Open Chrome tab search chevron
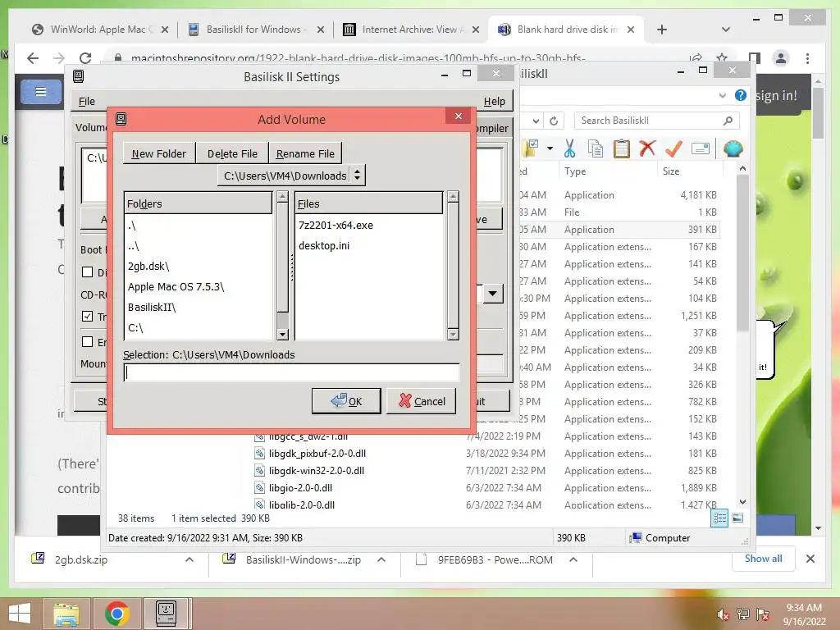Image resolution: width=840 pixels, height=630 pixels. point(725,30)
